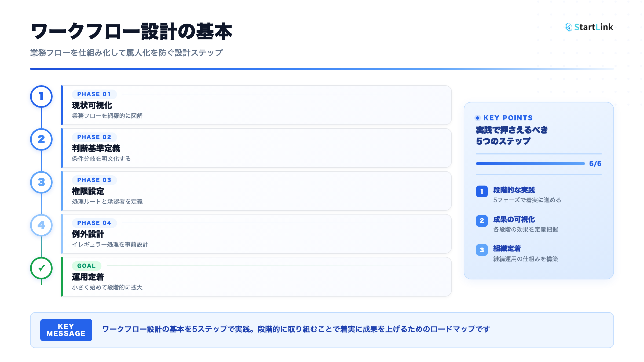Select the PHASE 04 label pill

[x=94, y=223]
